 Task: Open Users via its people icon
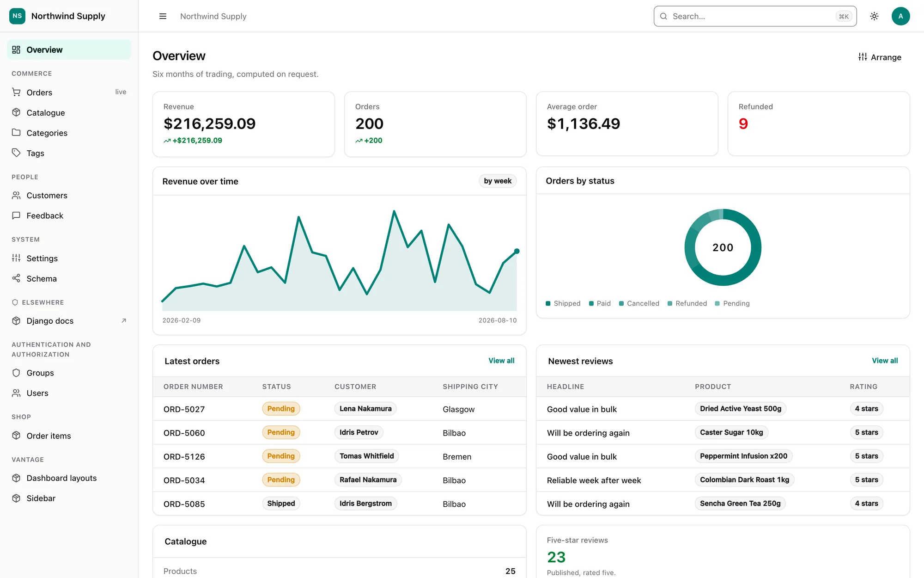coord(16,393)
